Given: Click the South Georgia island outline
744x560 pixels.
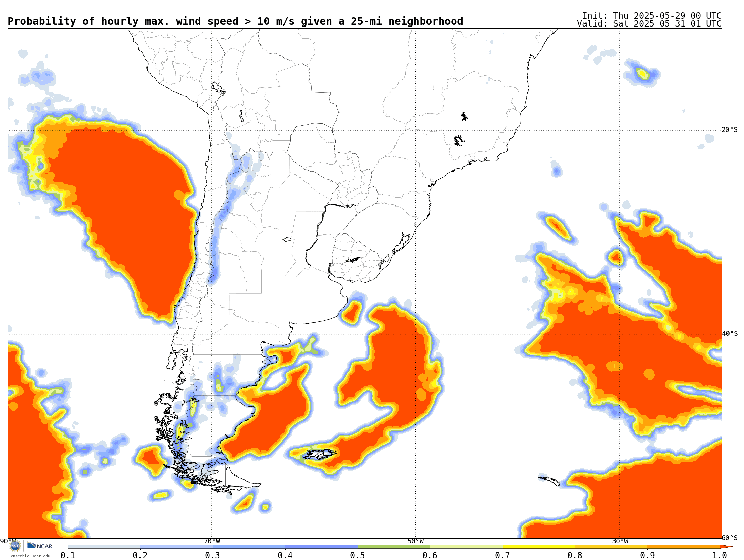Looking at the screenshot, I should [549, 481].
